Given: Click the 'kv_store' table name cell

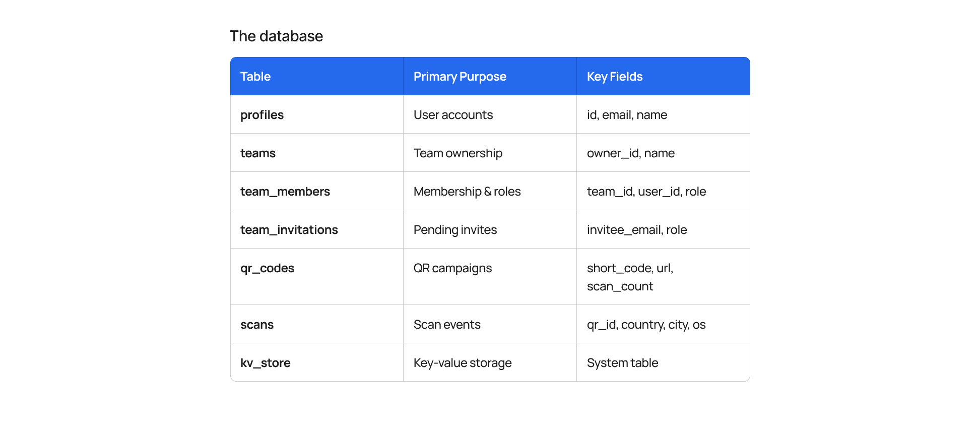Looking at the screenshot, I should point(317,362).
